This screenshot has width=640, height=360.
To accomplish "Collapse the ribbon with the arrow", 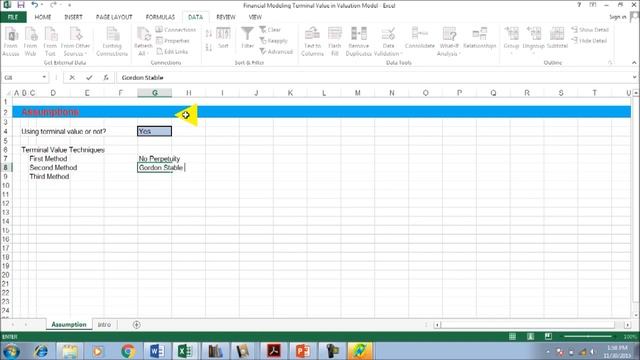I will click(x=634, y=63).
